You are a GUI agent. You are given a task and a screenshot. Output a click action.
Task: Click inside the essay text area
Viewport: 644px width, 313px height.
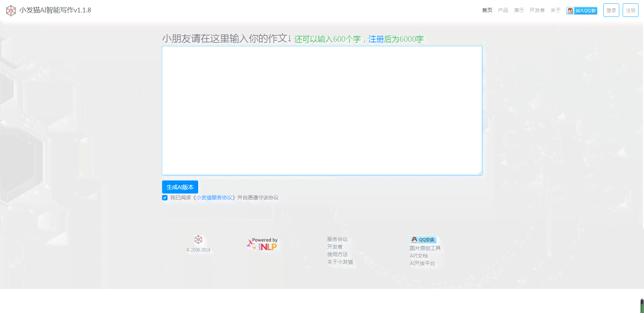(322, 111)
